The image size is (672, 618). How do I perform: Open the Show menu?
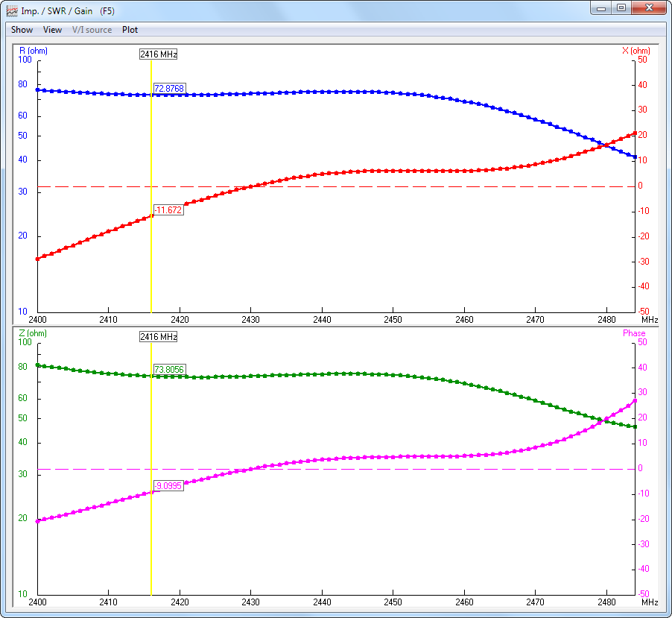click(x=22, y=30)
